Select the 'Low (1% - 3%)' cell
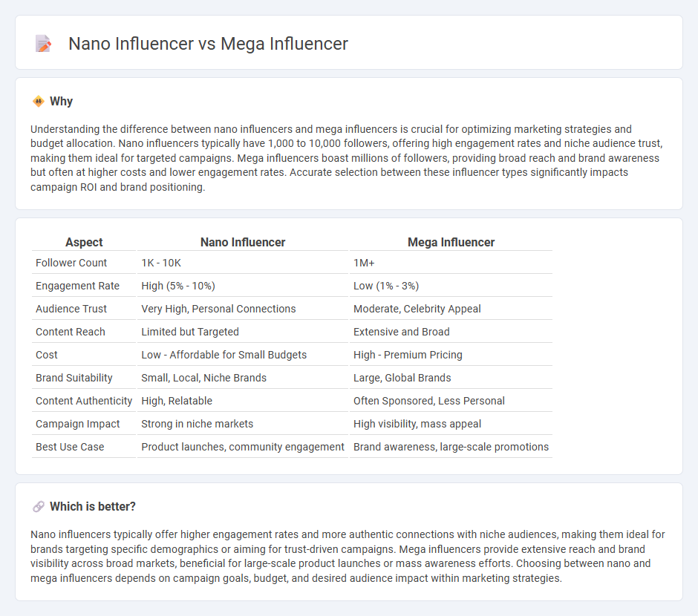 [x=386, y=286]
